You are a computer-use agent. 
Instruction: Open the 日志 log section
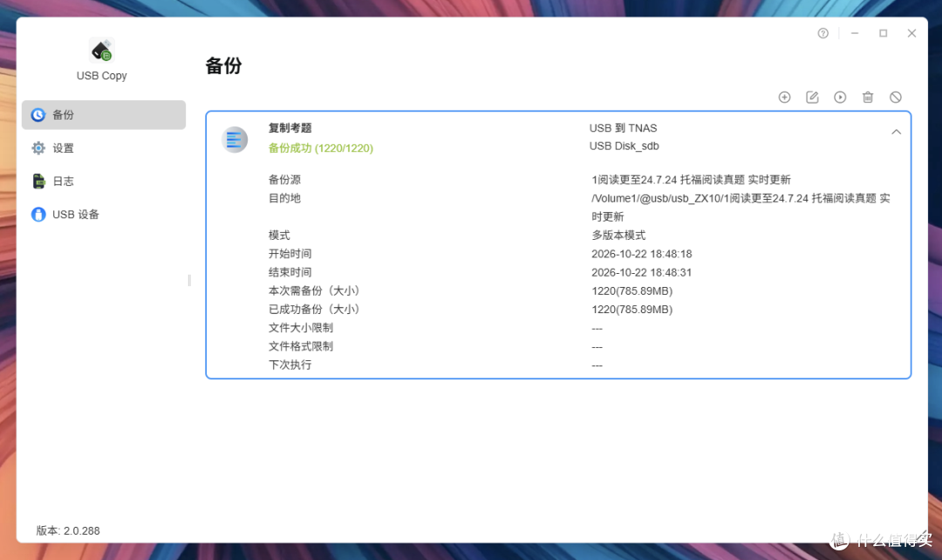click(x=103, y=181)
